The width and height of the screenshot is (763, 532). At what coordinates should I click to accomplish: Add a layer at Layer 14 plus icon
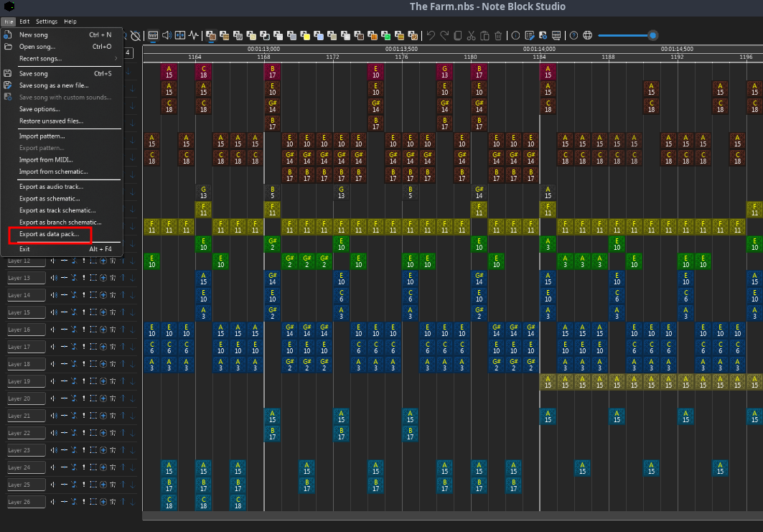tap(103, 295)
